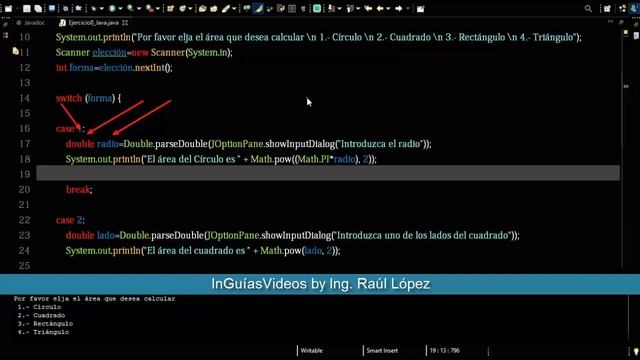The width and height of the screenshot is (640, 360).
Task: Click console line '2.- Cuadrado'
Action: pos(41,315)
